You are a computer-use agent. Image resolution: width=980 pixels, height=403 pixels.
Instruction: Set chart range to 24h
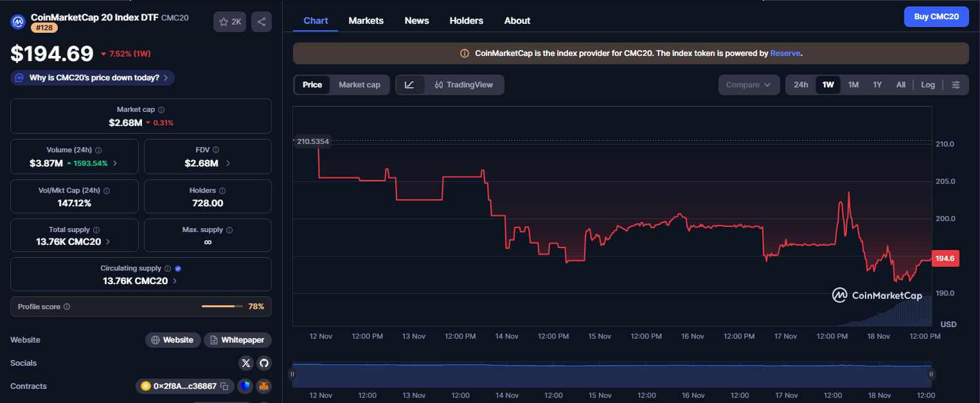point(801,85)
